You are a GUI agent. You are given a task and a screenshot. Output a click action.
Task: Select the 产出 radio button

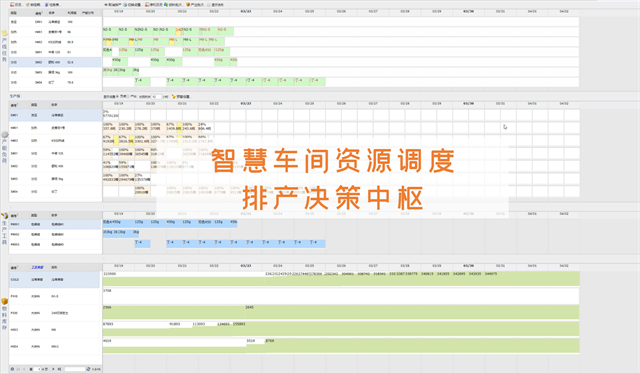click(129, 97)
